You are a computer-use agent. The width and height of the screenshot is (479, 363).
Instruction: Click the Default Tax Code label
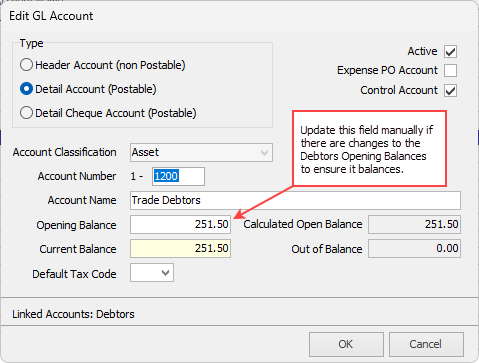tap(74, 274)
